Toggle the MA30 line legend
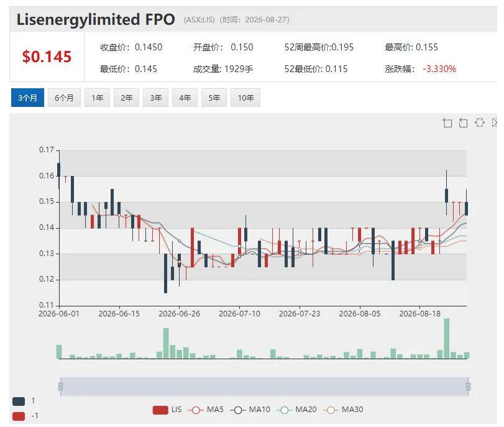This screenshot has width=504, height=427. click(x=343, y=410)
